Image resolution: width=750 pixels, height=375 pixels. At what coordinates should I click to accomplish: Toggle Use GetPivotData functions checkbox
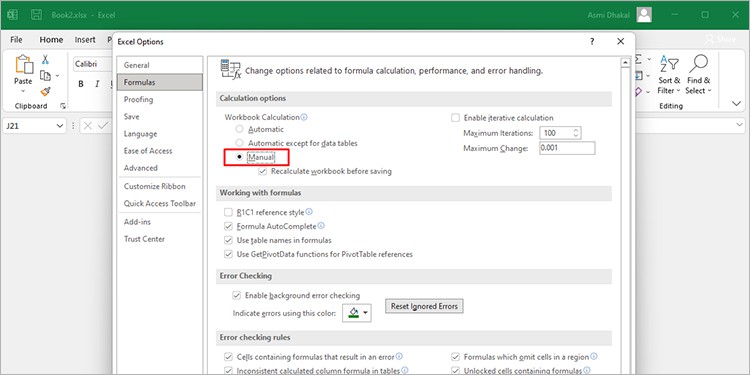pos(228,254)
